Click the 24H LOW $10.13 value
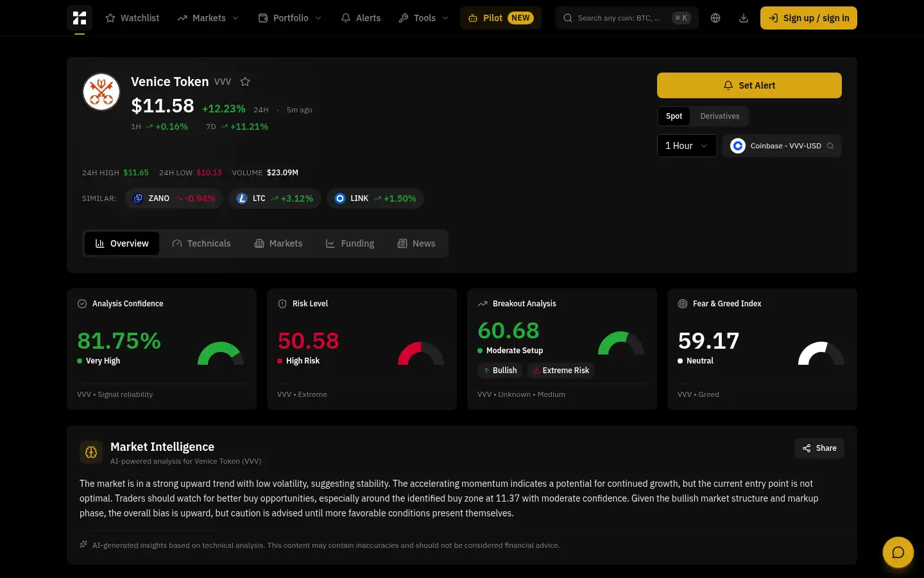Image resolution: width=924 pixels, height=578 pixels. (209, 173)
